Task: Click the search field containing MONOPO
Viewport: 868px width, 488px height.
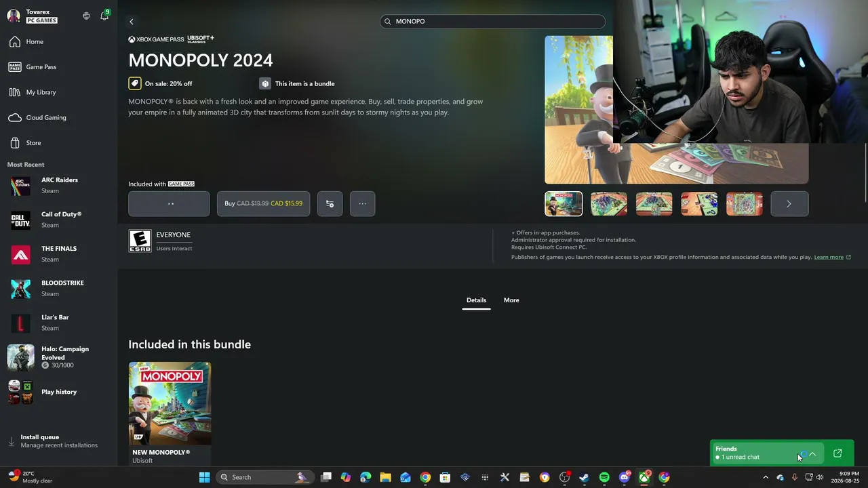Action: [x=492, y=22]
